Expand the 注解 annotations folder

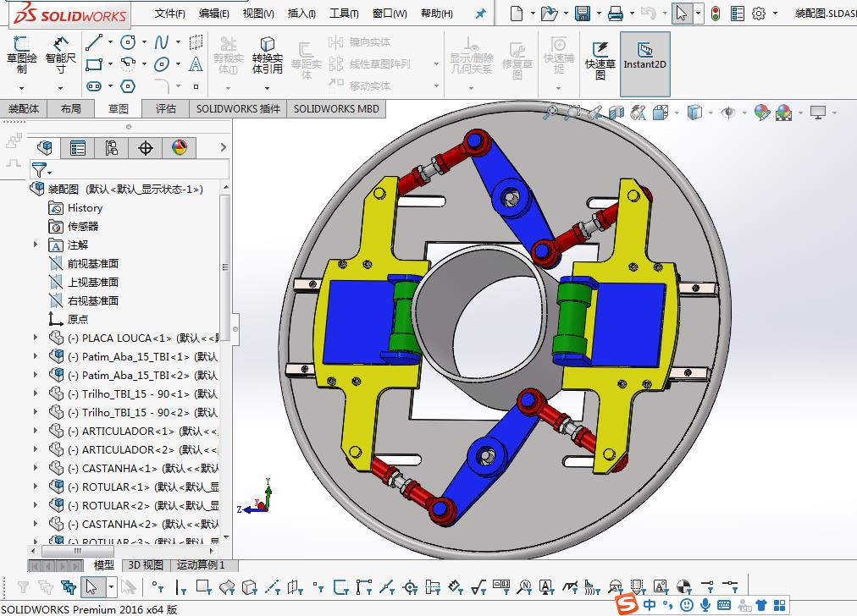click(x=36, y=245)
